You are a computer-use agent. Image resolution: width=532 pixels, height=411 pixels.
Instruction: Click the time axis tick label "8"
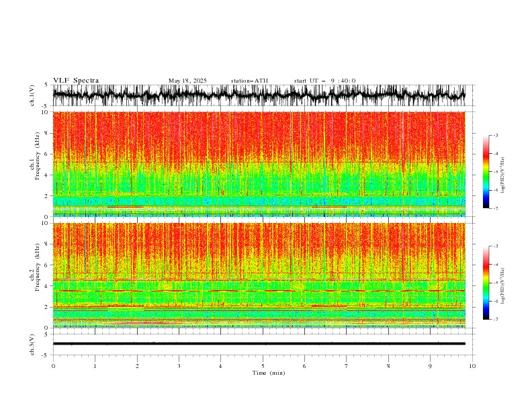388,366
